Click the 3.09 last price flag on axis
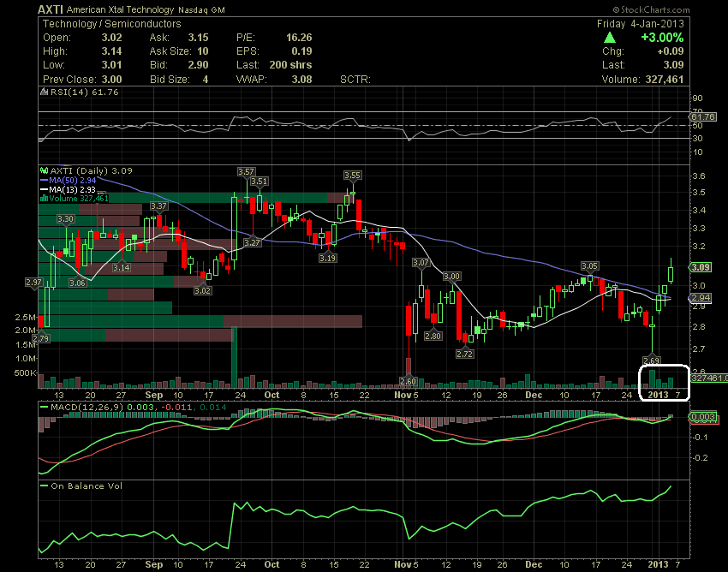Screen dimensions: 728x572 click(701, 266)
